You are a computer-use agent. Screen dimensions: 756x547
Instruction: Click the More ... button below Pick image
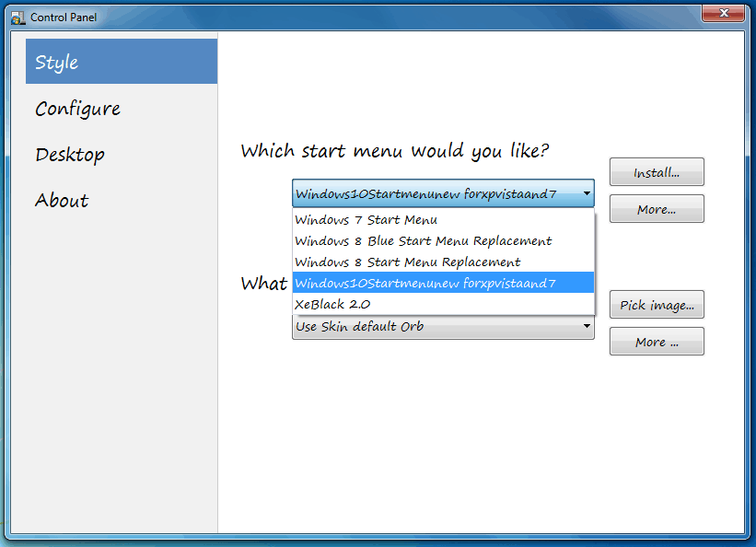pyautogui.click(x=657, y=341)
